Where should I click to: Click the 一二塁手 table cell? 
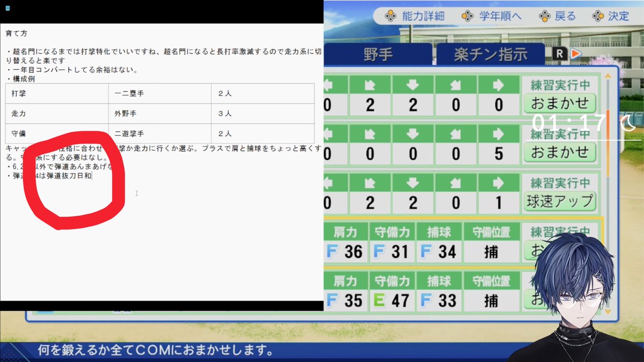pyautogui.click(x=160, y=93)
